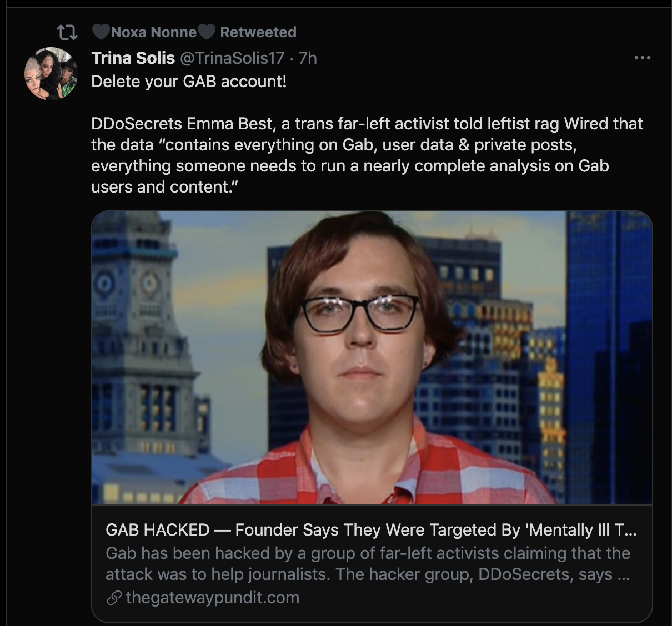672x626 pixels.
Task: Visit thegatewaypundit.com domain link
Action: click(x=212, y=598)
